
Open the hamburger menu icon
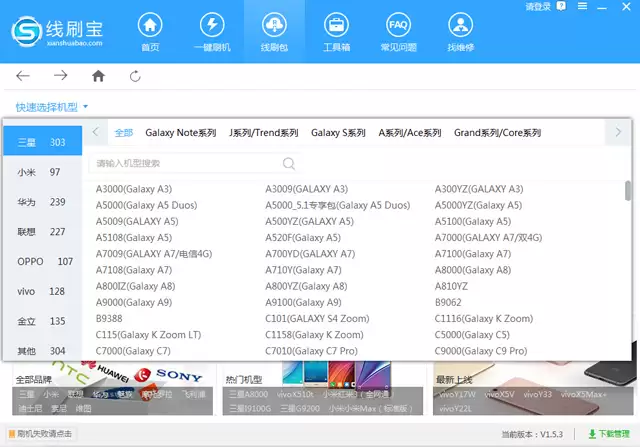pyautogui.click(x=582, y=6)
